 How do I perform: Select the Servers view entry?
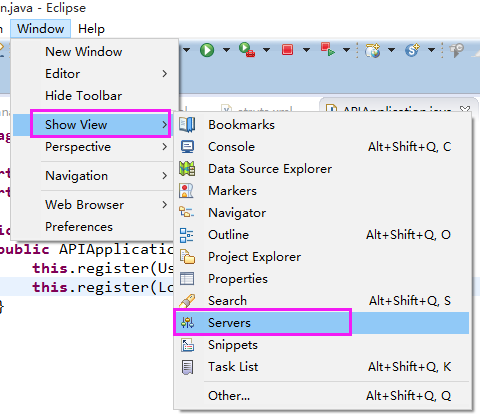(x=322, y=323)
